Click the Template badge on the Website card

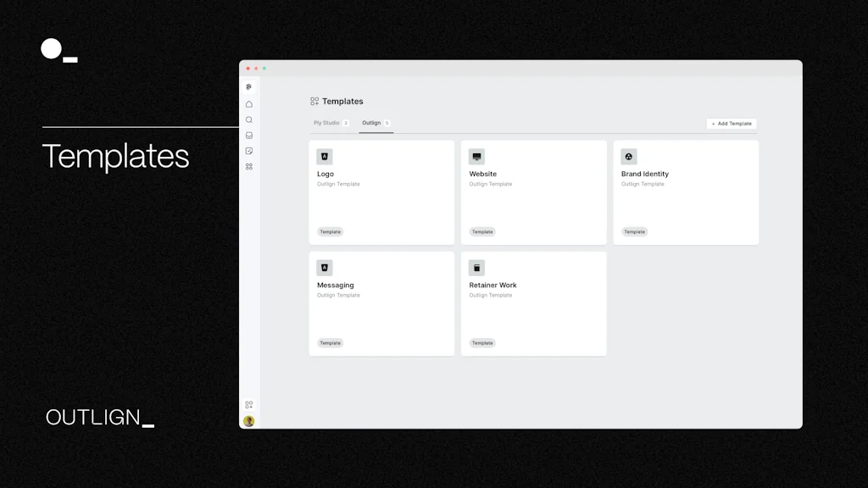point(481,231)
